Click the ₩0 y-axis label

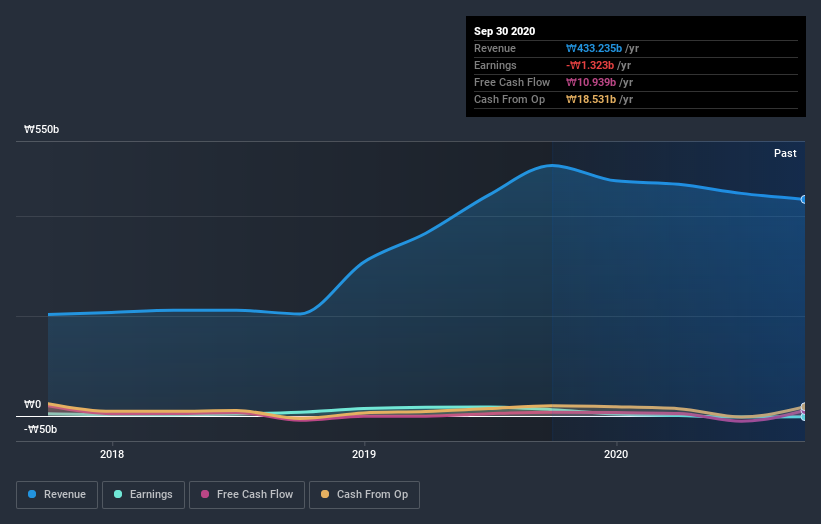(32, 404)
